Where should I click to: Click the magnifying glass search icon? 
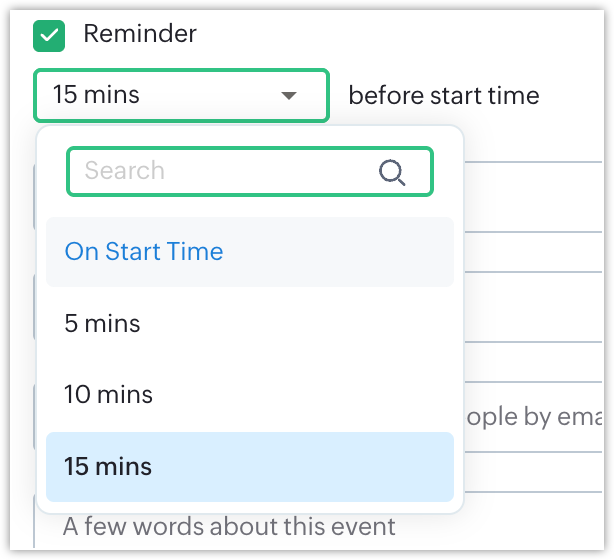tap(392, 172)
